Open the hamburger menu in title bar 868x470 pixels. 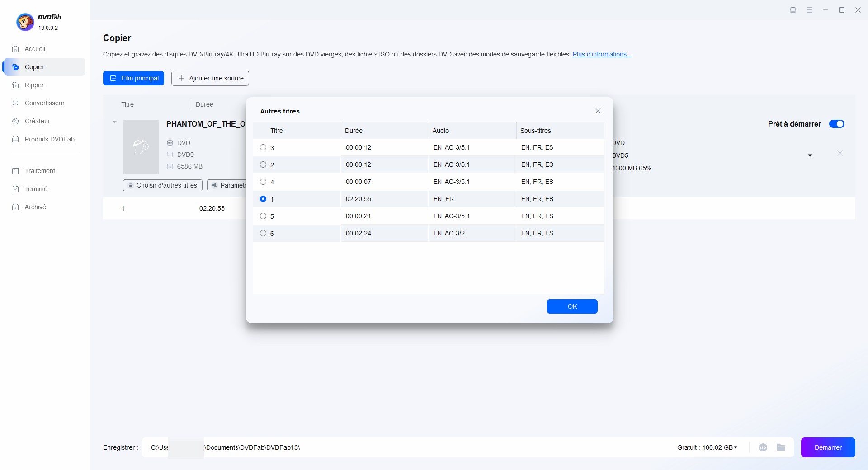point(809,10)
